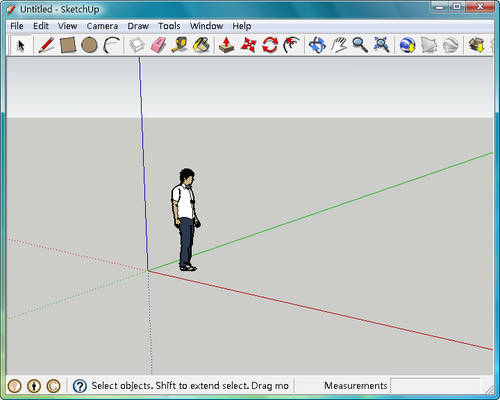
Task: Click Place Model in Google Earth icon
Action: 450,45
